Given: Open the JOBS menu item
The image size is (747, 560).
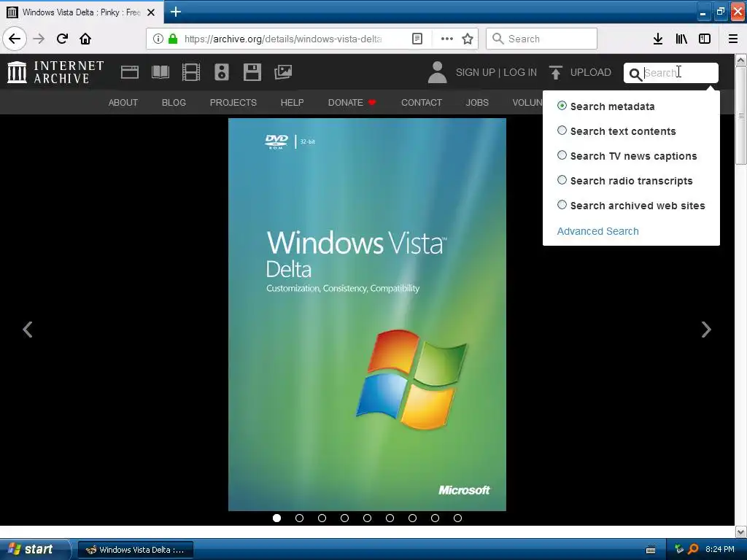Looking at the screenshot, I should click(x=477, y=102).
